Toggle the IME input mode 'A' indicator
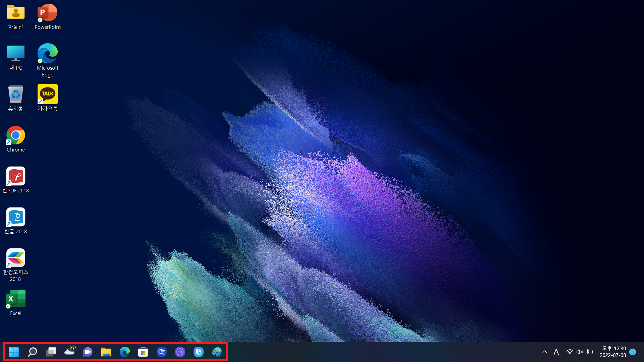The image size is (644, 362). pos(556,352)
